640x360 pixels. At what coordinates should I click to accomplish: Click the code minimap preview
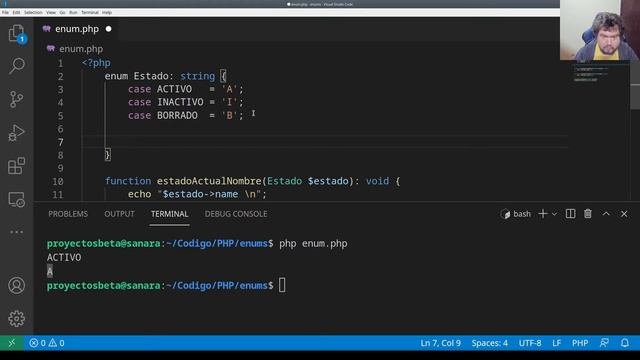tap(591, 71)
